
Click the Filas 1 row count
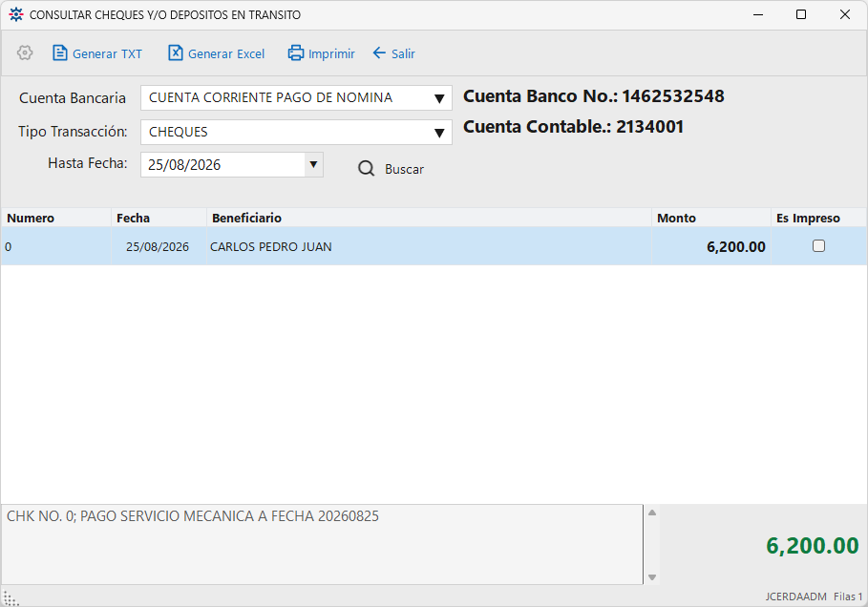click(848, 597)
